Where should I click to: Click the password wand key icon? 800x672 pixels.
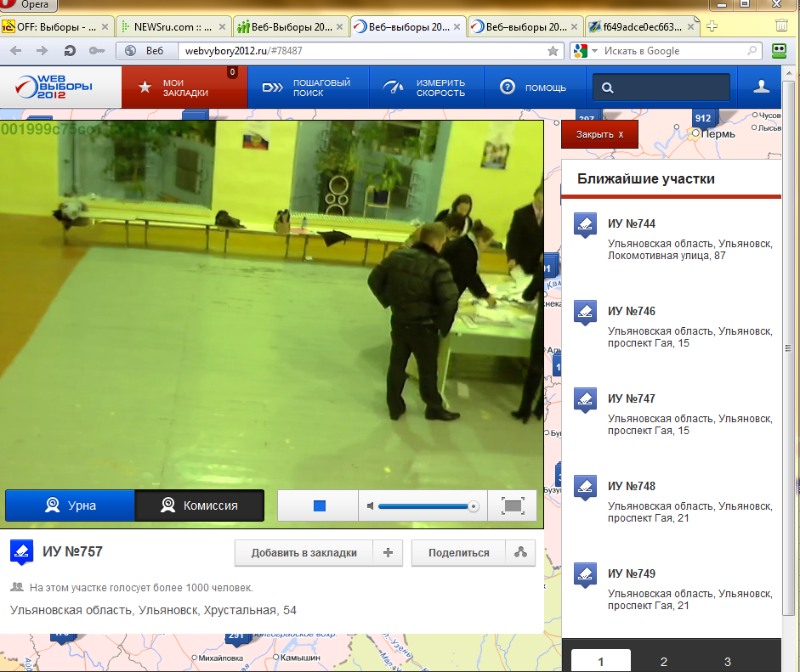[97, 50]
